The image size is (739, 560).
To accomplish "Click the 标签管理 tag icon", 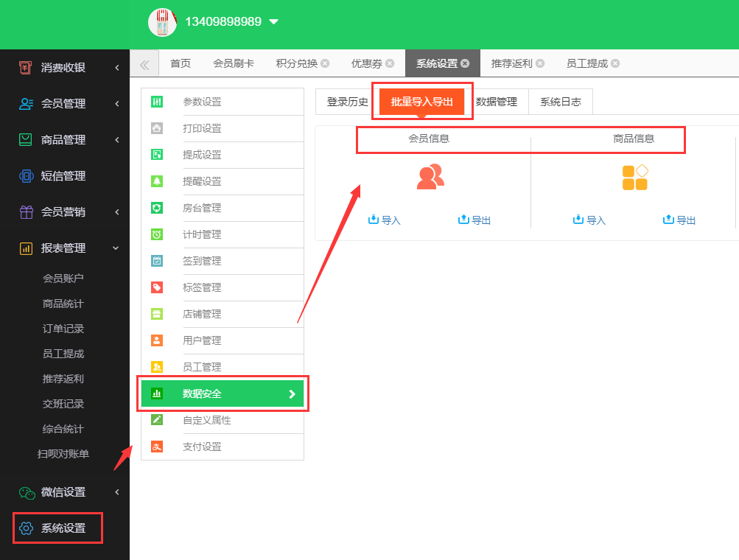I will tap(157, 287).
